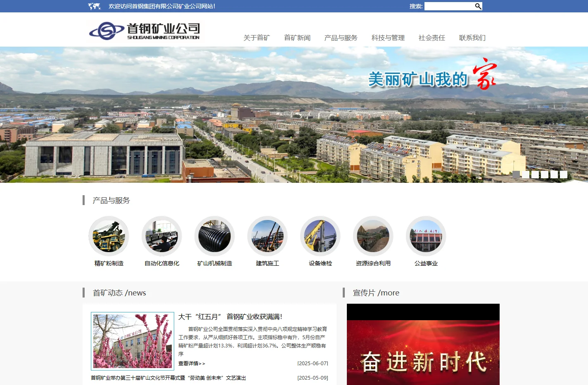Play the 奋进新时代 promotional video
This screenshot has height=385, width=588.
423,345
